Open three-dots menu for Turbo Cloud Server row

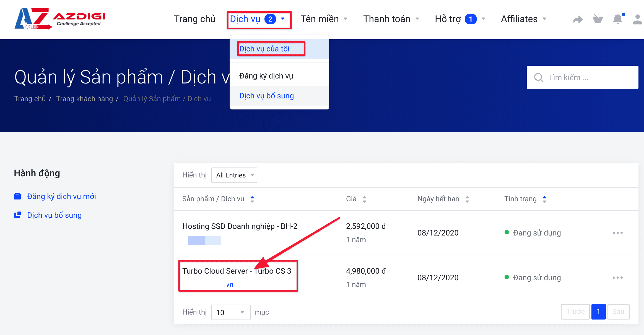pyautogui.click(x=617, y=278)
